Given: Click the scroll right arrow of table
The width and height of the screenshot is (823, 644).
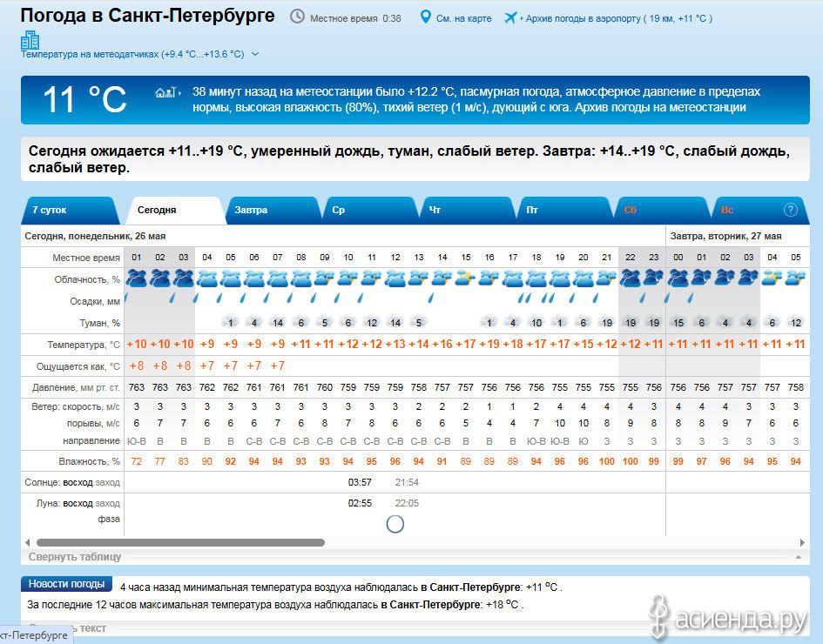Looking at the screenshot, I should click(x=802, y=542).
